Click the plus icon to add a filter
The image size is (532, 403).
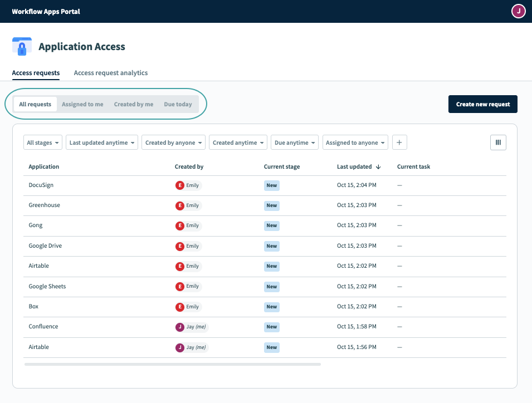pos(399,142)
